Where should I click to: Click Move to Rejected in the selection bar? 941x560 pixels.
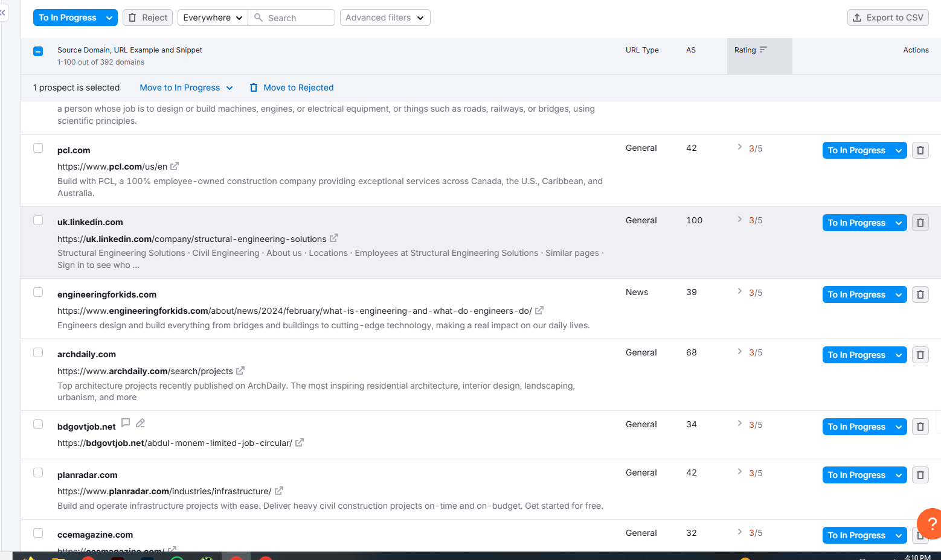[292, 87]
